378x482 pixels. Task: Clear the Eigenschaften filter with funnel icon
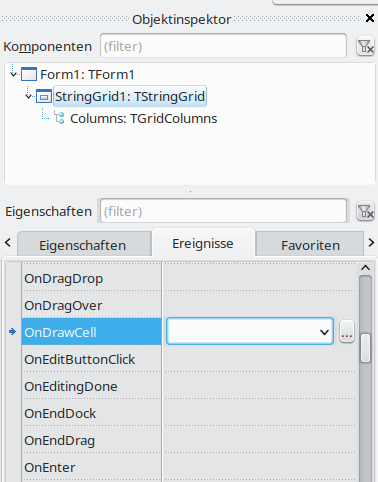pyautogui.click(x=365, y=211)
